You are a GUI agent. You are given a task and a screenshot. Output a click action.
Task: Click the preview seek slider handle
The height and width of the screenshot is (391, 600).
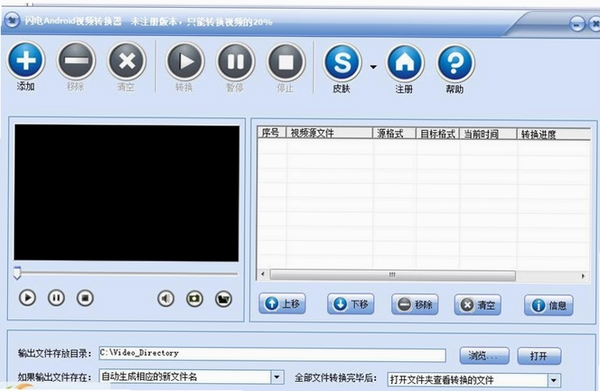coord(17,273)
